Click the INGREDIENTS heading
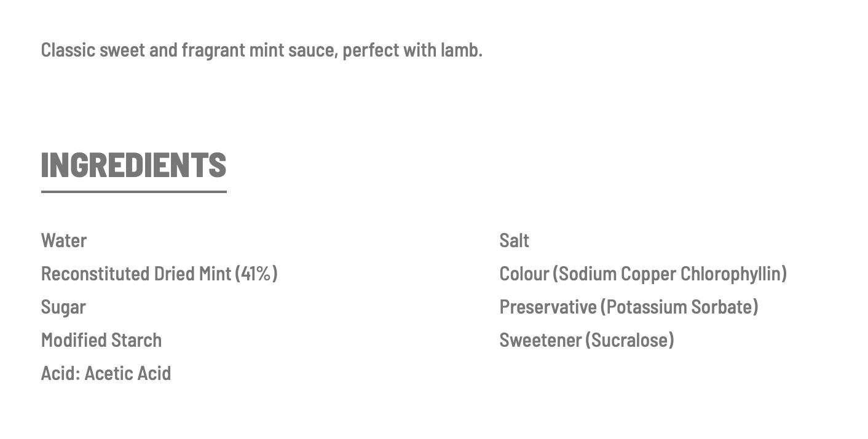The width and height of the screenshot is (868, 439). 133,164
